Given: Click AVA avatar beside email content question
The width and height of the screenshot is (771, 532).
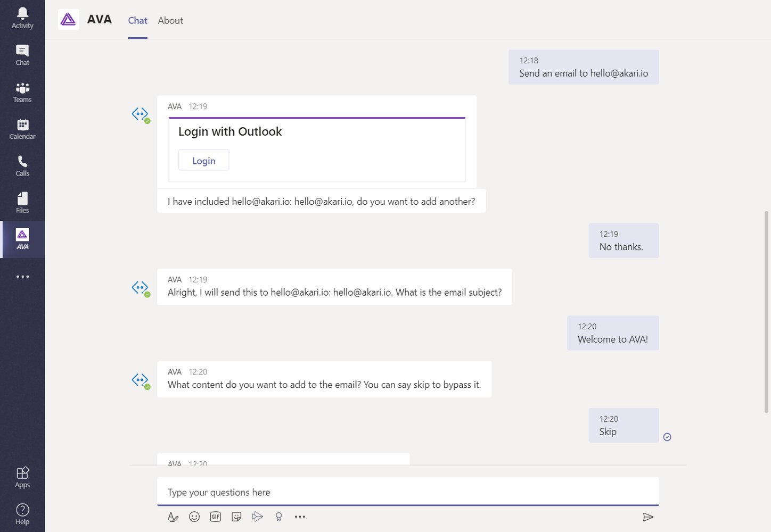Looking at the screenshot, I should tap(141, 380).
